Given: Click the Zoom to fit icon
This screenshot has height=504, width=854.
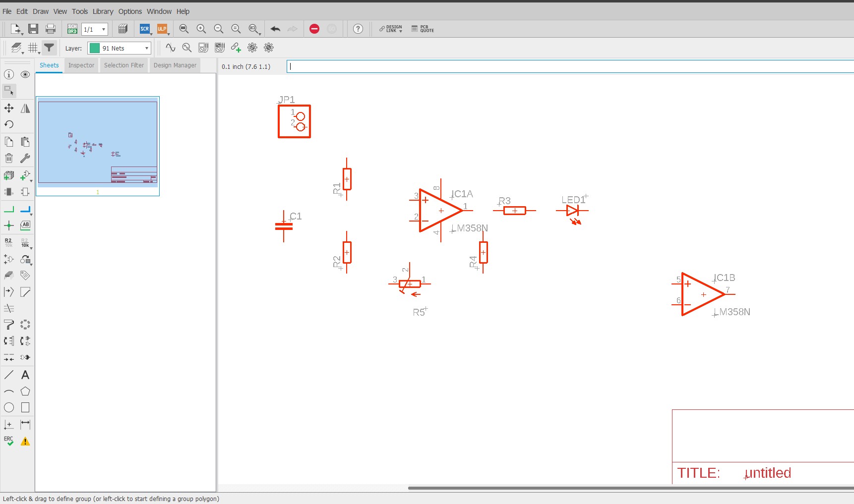Looking at the screenshot, I should [x=183, y=29].
